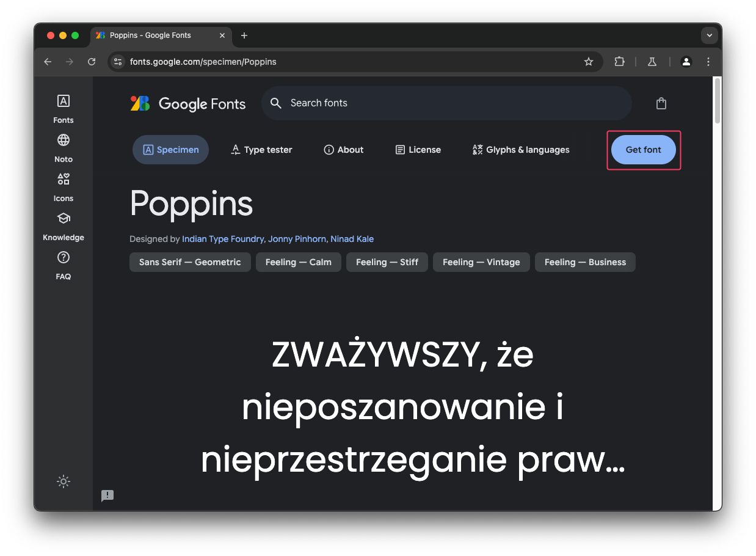This screenshot has height=556, width=756.
Task: Open the Chrome three-dot menu
Action: (708, 62)
